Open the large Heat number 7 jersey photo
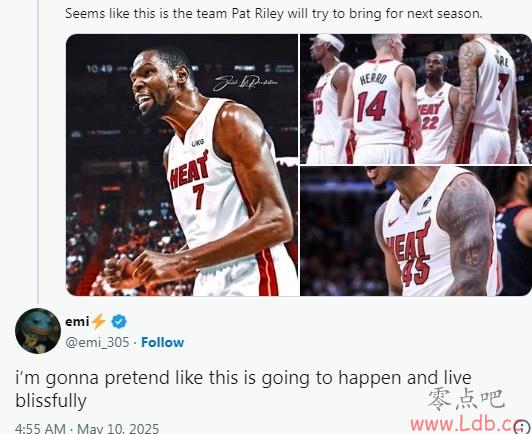The height and width of the screenshot is (434, 532). [x=183, y=165]
